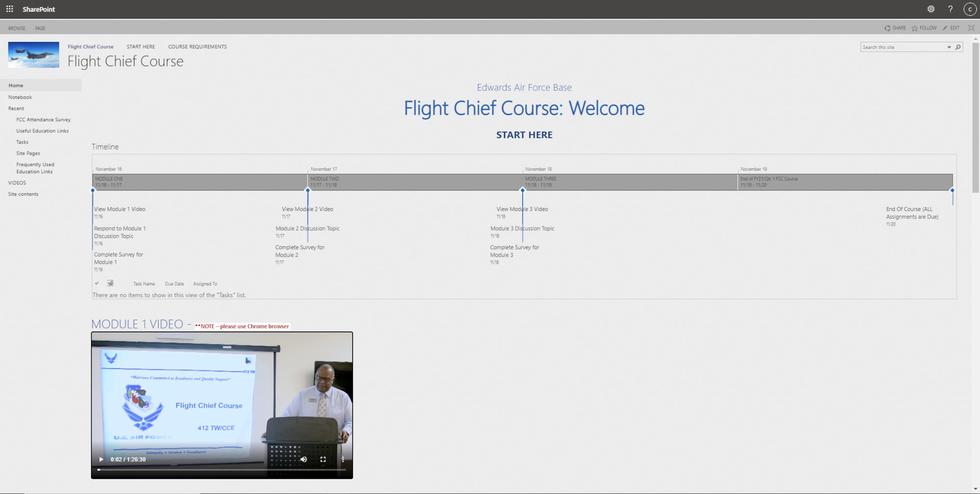Toggle the task list select-all checkbox
This screenshot has width=980, height=494.
point(110,283)
